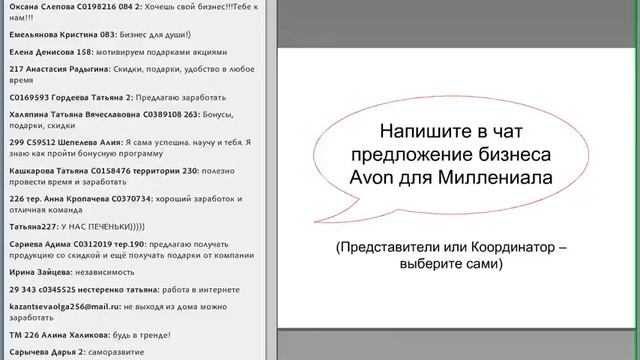The width and height of the screenshot is (640, 360).
Task: Click Гордеева Татьяна 'Предлагаю заработать' message
Action: pos(118,98)
